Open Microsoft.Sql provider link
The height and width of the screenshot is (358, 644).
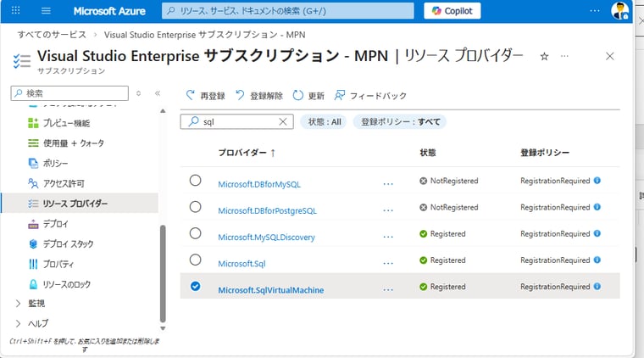(241, 264)
